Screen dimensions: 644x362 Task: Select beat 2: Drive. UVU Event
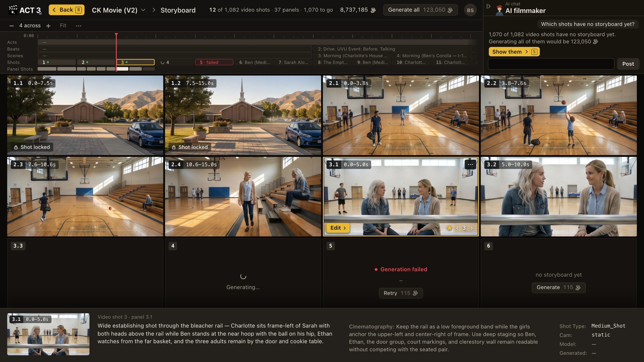pos(392,49)
